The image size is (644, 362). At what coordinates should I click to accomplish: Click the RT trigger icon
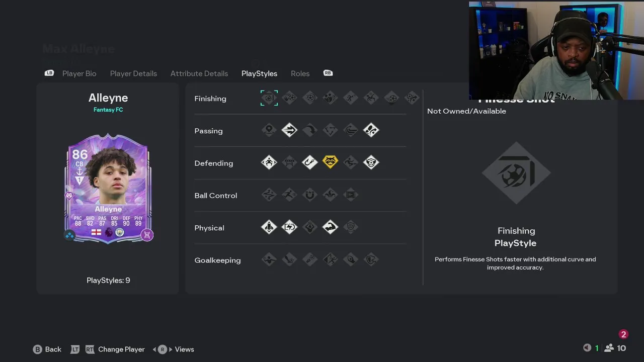click(x=90, y=349)
